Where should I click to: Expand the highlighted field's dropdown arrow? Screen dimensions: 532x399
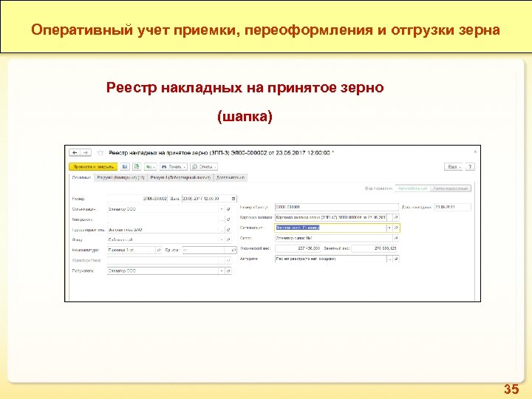(389, 228)
